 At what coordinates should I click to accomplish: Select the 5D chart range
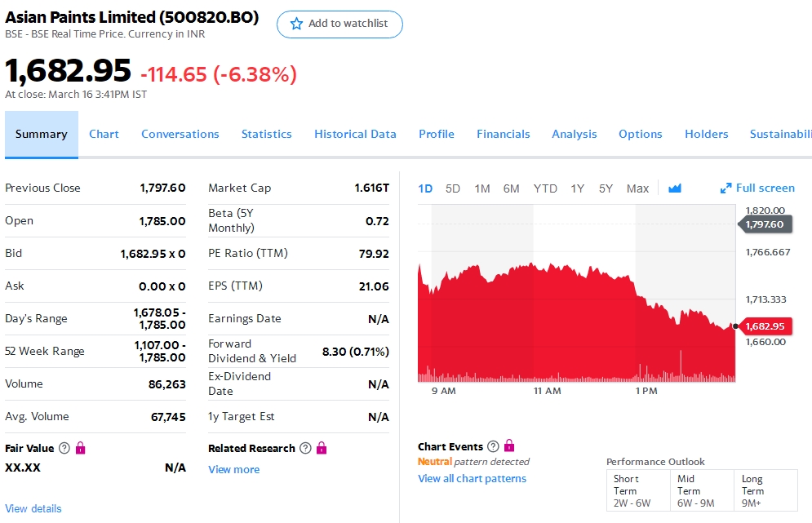click(x=453, y=188)
